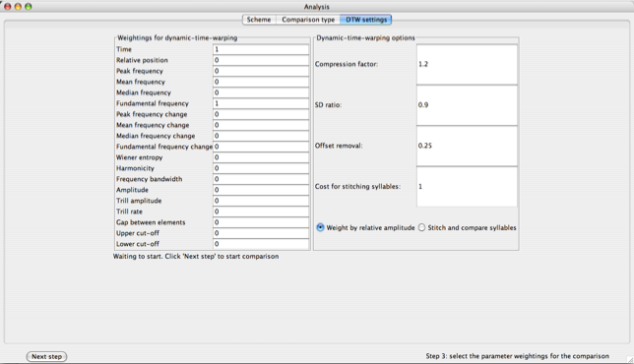Click the Median frequency weighting field

pos(261,92)
